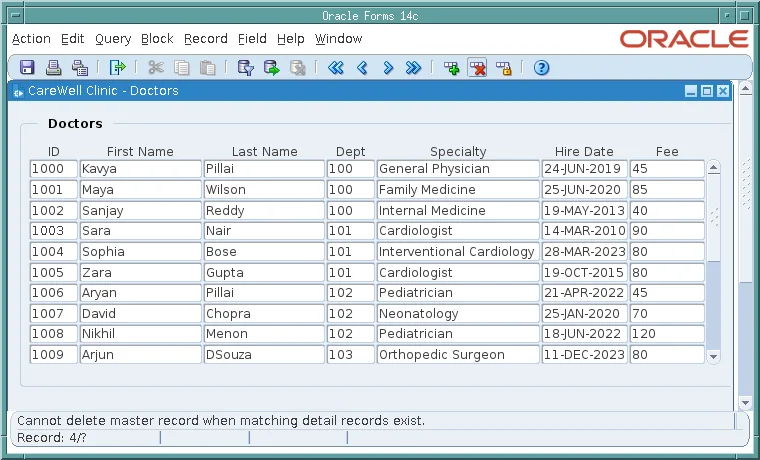Open the Window menu

(x=338, y=39)
